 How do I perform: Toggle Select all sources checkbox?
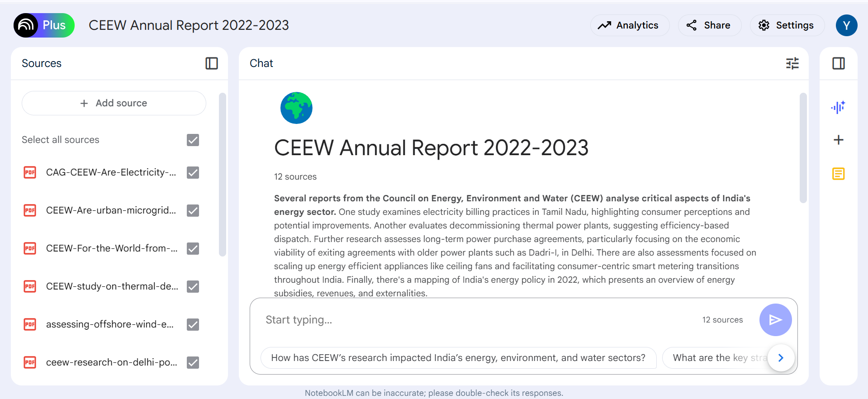(x=193, y=140)
